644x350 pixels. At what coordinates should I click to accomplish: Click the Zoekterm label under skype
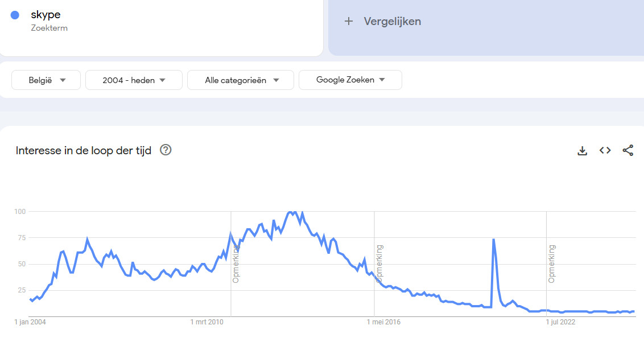(49, 28)
